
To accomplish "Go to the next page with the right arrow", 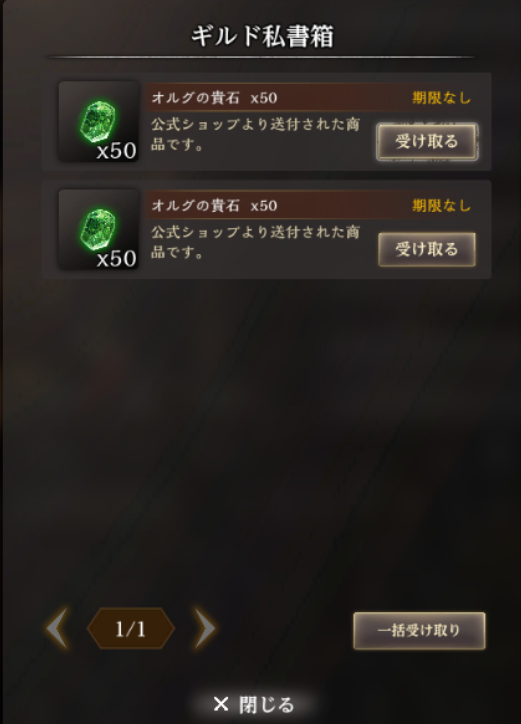I will tap(205, 628).
